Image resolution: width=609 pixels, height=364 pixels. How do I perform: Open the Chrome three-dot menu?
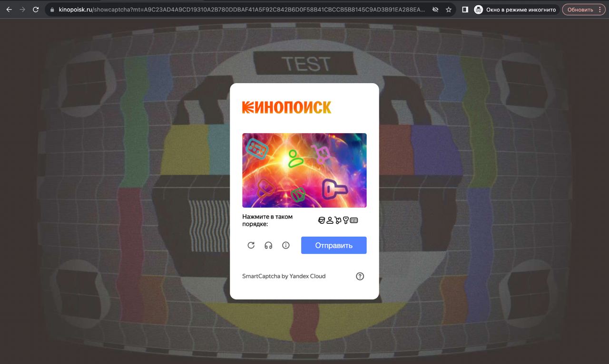click(x=600, y=10)
